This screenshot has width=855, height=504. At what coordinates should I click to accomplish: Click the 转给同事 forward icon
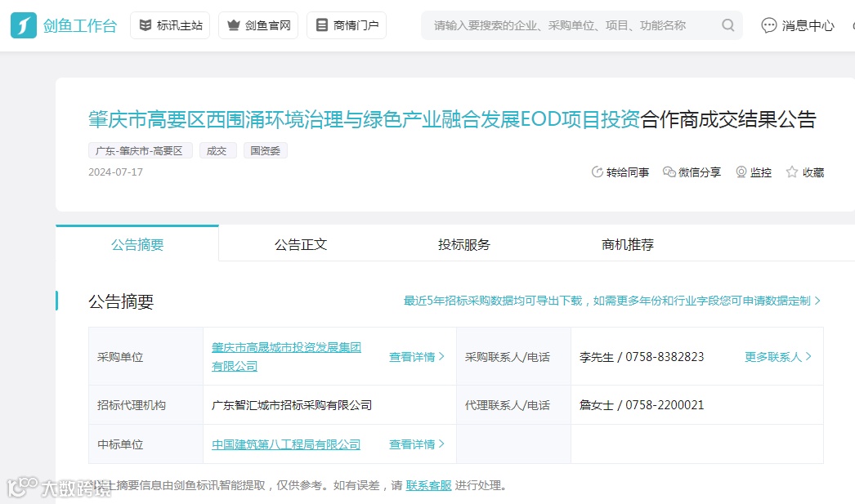(x=597, y=172)
